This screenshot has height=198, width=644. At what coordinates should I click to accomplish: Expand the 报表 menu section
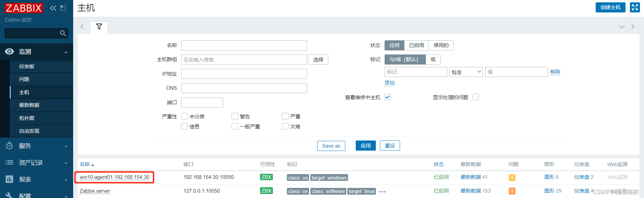point(66,180)
